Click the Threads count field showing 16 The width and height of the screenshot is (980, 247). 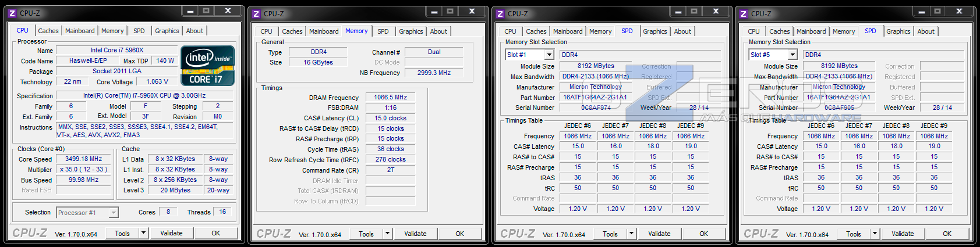coord(222,212)
